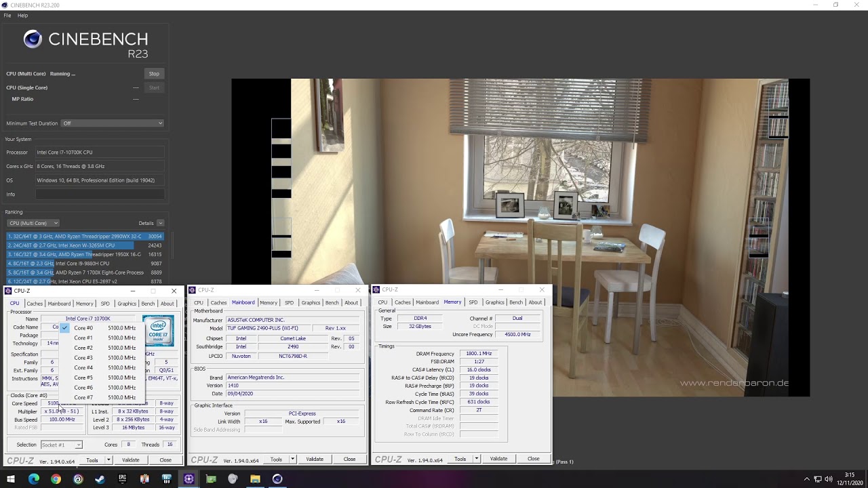
Task: Switch to CPU-Z purple taskbar icon
Action: pos(189,479)
